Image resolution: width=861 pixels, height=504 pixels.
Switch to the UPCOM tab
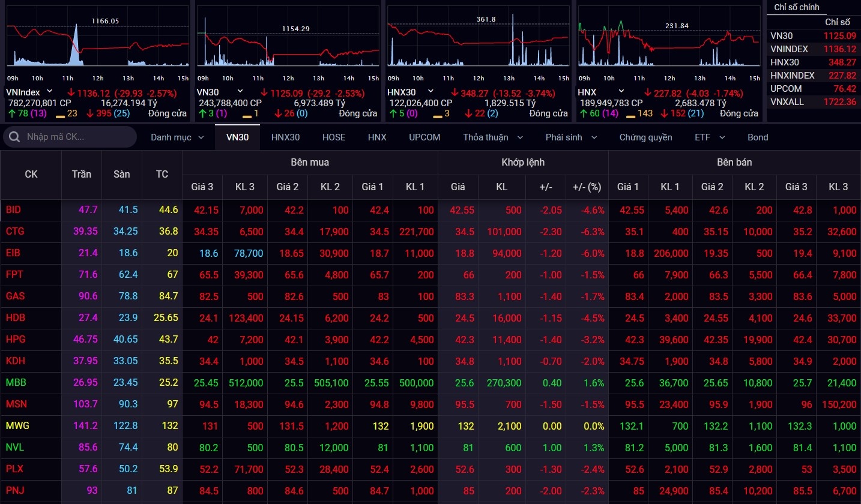424,137
